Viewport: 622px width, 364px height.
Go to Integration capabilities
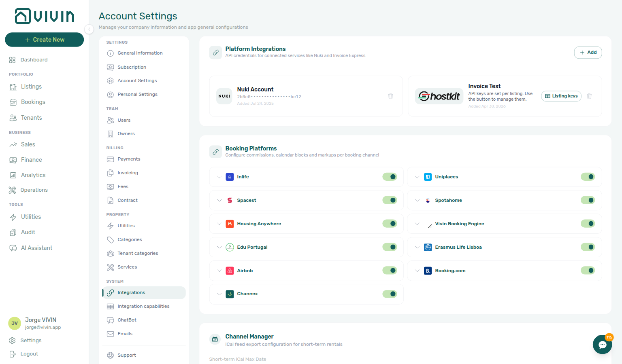pos(144,307)
